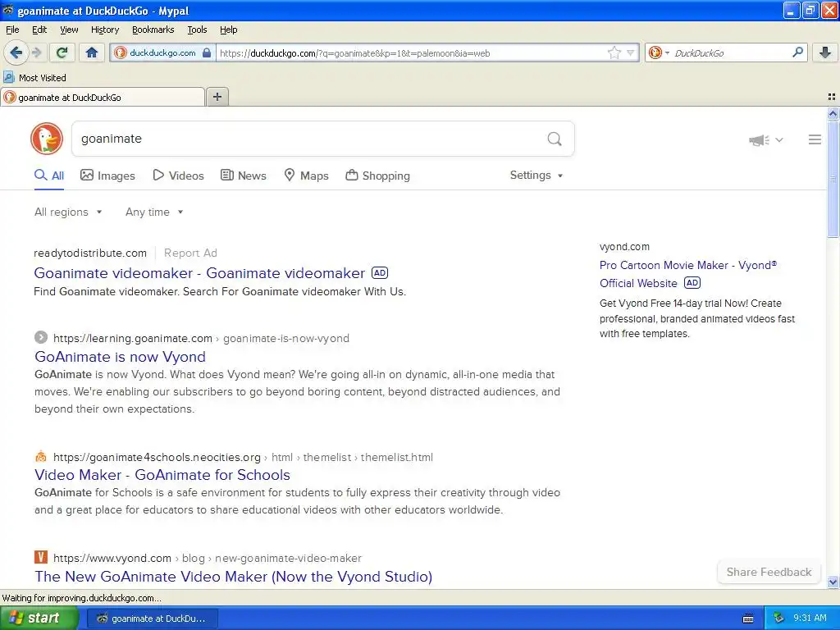Open Video Maker - GoAnimate for Schools

pos(162,475)
